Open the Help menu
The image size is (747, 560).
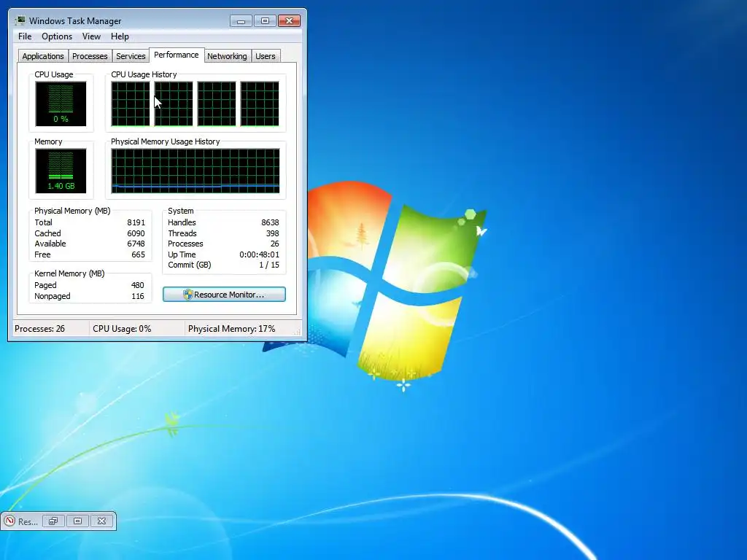[x=120, y=36]
